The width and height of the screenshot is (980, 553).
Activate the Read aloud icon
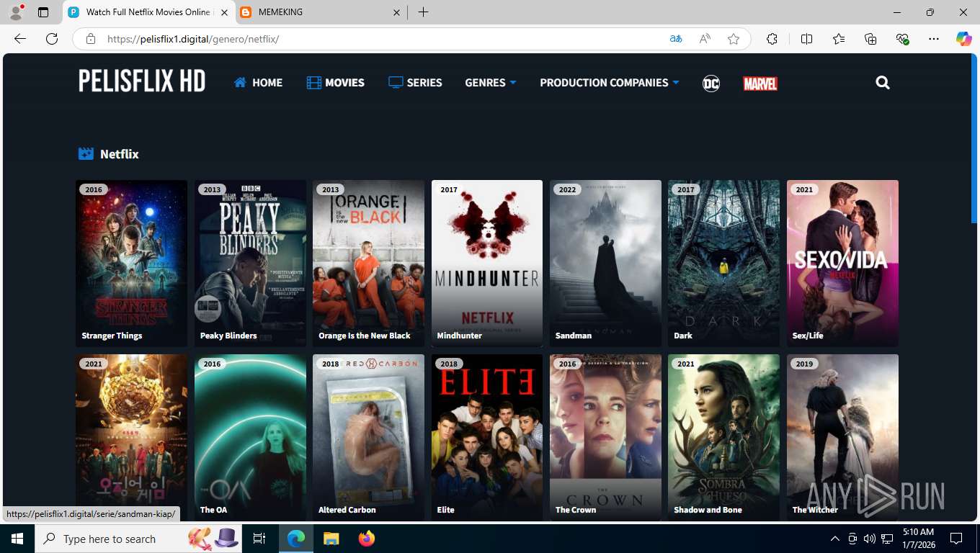(x=705, y=39)
